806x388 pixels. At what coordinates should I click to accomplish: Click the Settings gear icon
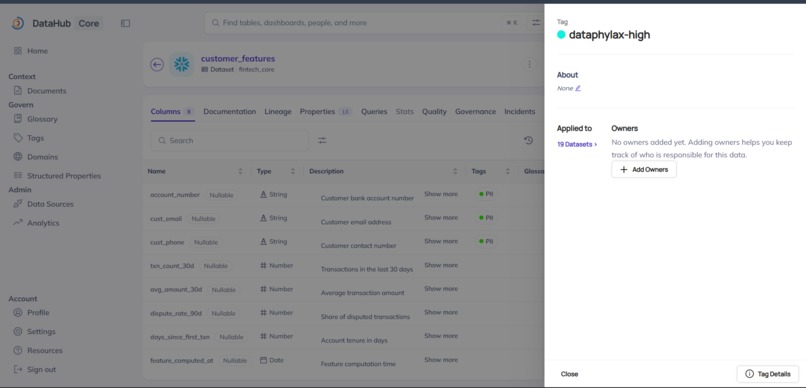pos(18,331)
